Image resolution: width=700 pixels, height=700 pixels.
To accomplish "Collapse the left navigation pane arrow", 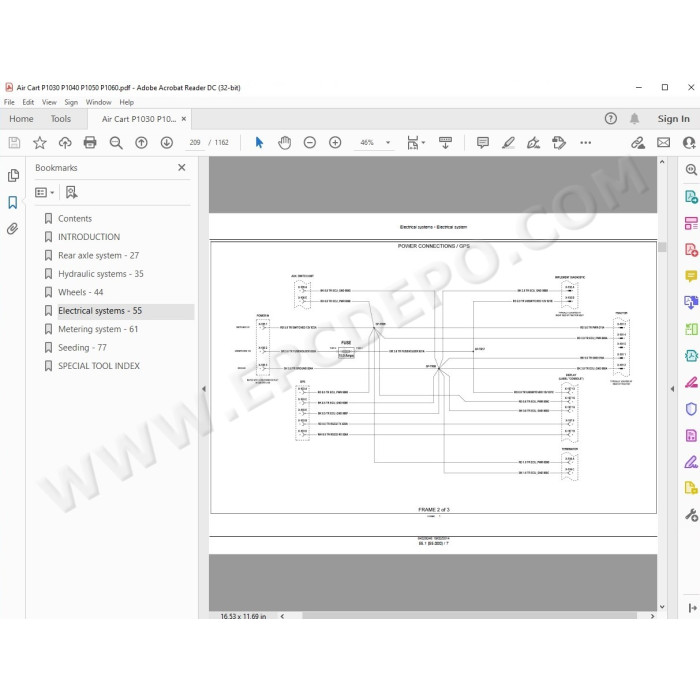I will (204, 389).
